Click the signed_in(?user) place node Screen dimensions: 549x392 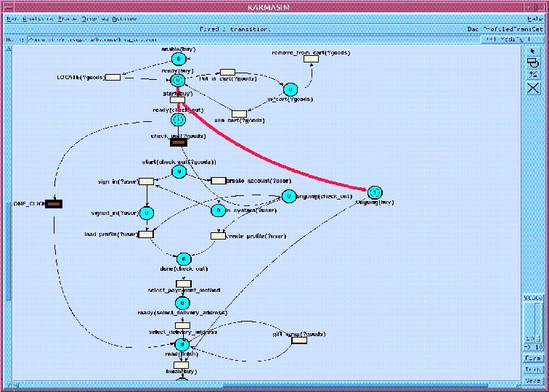click(x=147, y=213)
